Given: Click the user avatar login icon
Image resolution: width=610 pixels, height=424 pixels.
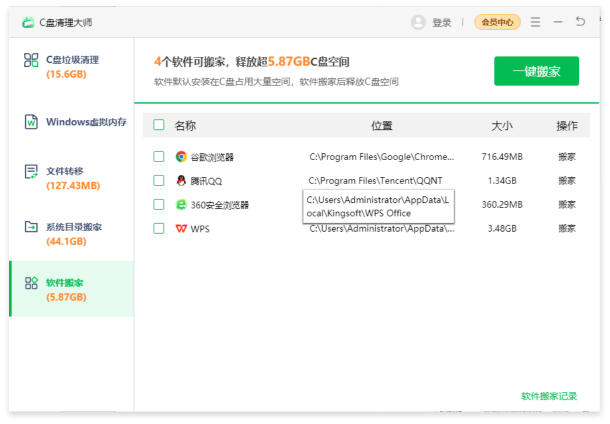Looking at the screenshot, I should click(x=418, y=22).
